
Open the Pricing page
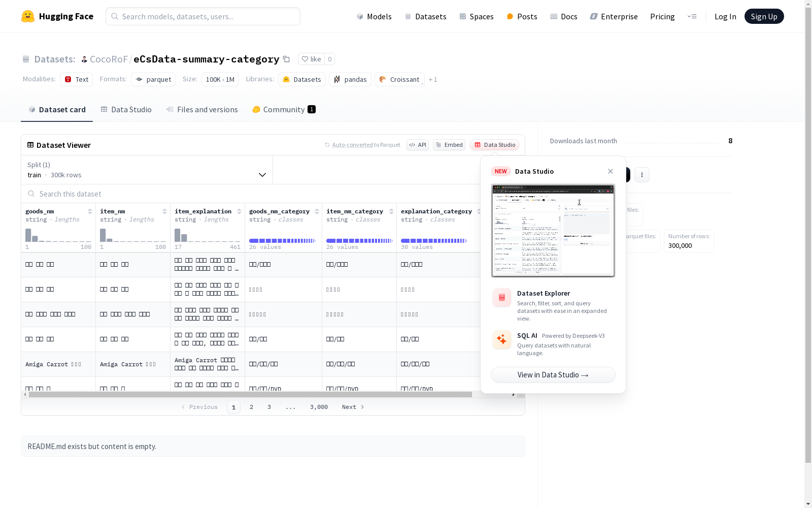[662, 16]
